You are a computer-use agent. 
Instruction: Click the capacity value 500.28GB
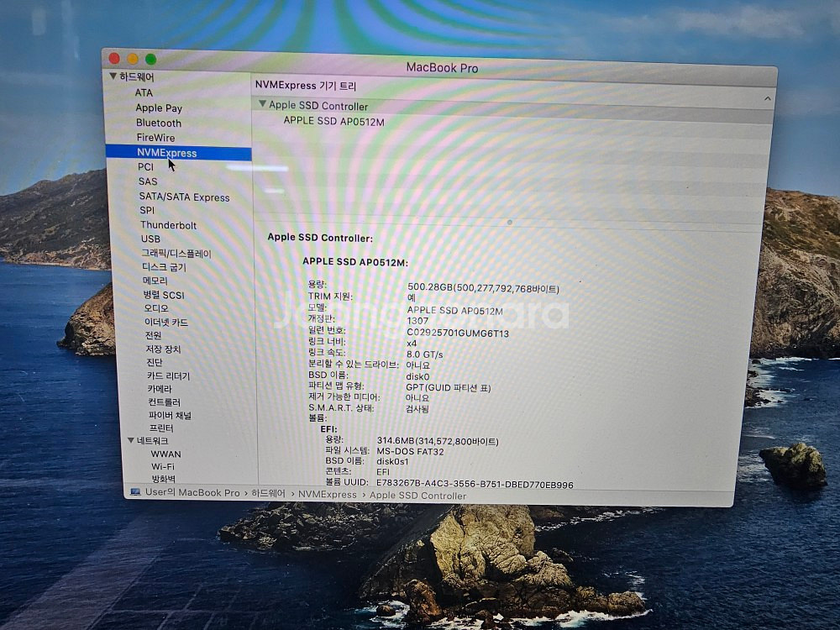click(x=483, y=288)
